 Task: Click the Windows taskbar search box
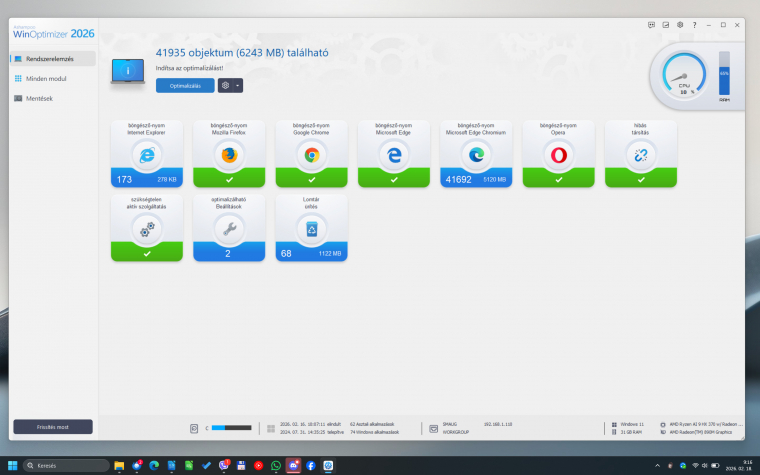click(66, 466)
